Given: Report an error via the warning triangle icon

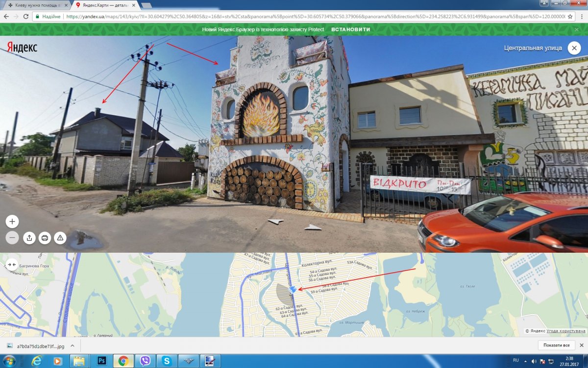Looking at the screenshot, I should pos(60,238).
